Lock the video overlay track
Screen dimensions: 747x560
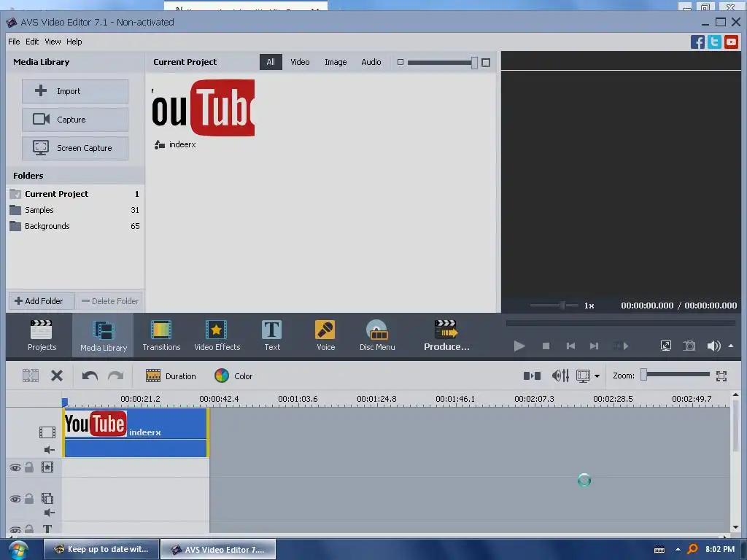29,499
